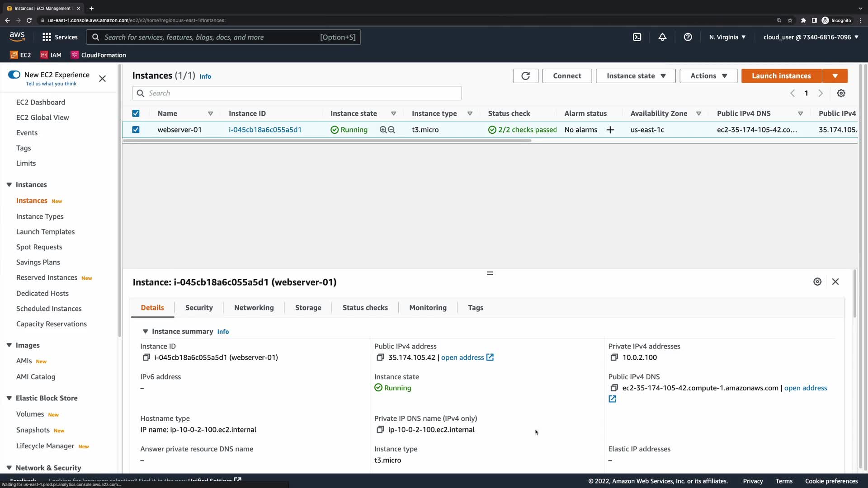Viewport: 868px width, 488px height.
Task: Open table preferences gear icon
Action: [x=841, y=93]
